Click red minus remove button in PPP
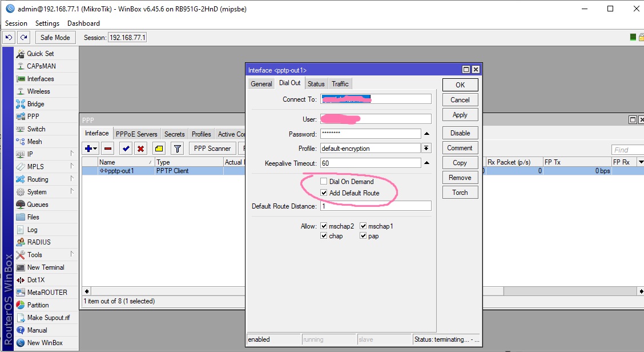Image resolution: width=644 pixels, height=352 pixels. 108,149
